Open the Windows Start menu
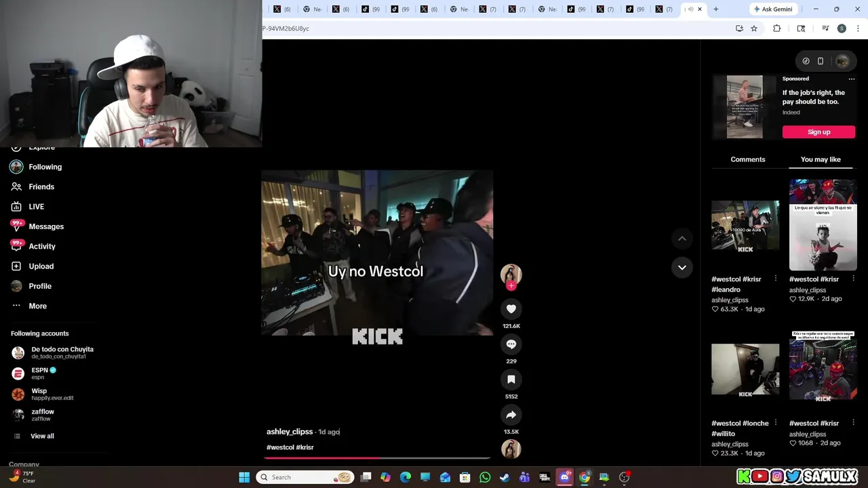Image resolution: width=868 pixels, height=488 pixels. tap(244, 477)
